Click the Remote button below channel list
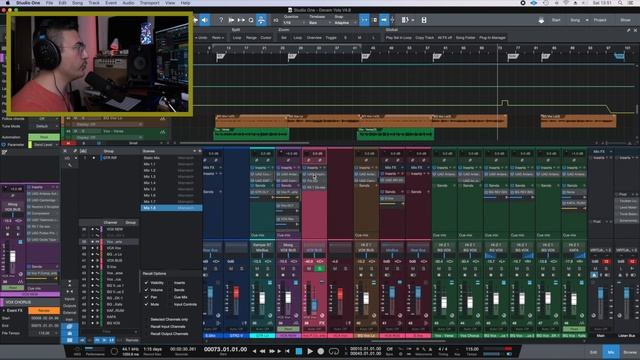Image resolution: width=640 pixels, height=360 pixels. [x=131, y=340]
